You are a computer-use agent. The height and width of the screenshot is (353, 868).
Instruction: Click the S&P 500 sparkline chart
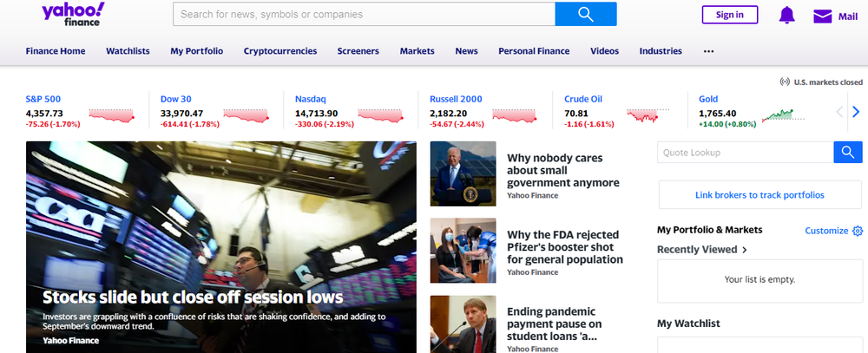coord(112,115)
